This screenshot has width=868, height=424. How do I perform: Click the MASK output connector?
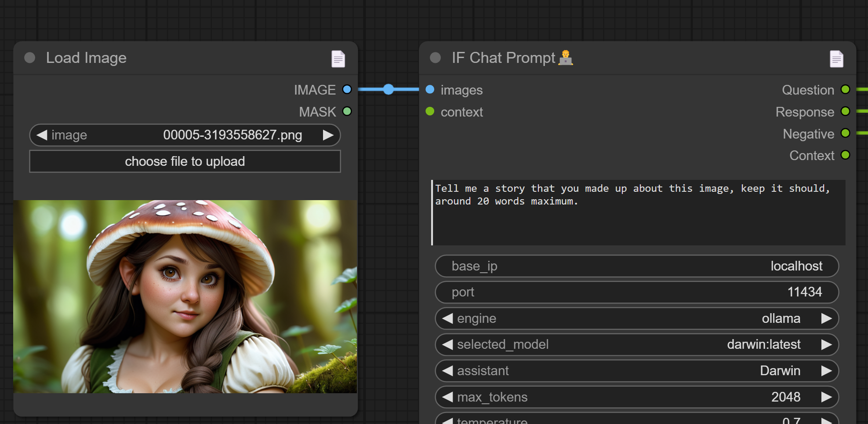347,112
